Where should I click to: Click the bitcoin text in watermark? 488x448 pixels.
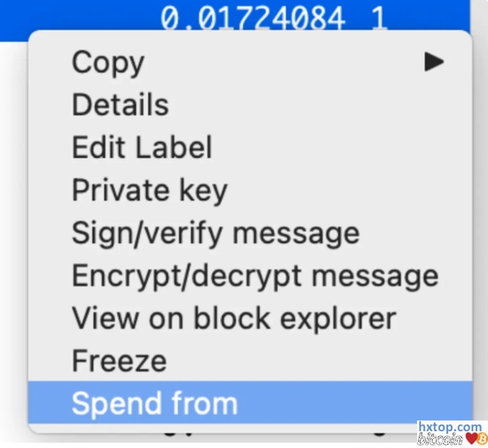[x=441, y=439]
